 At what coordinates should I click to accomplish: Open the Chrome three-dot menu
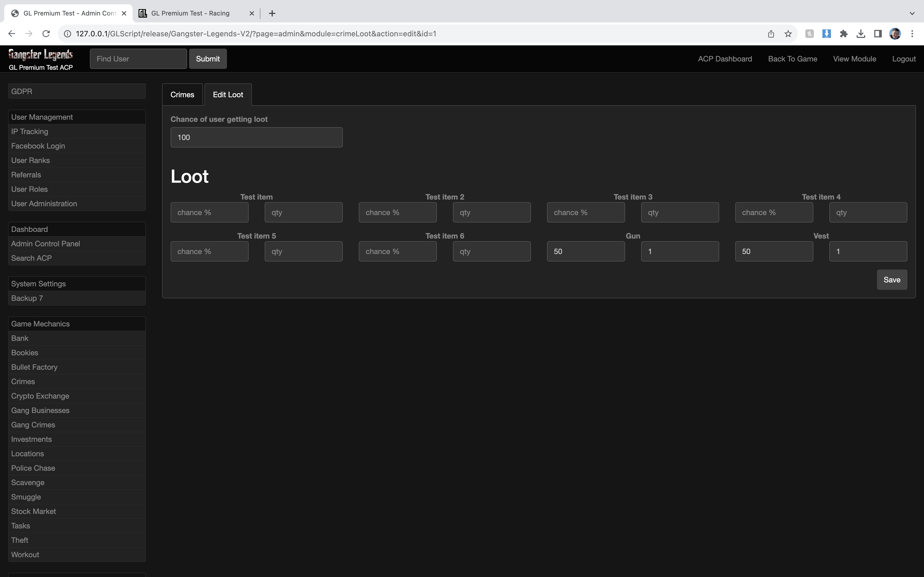pos(912,34)
